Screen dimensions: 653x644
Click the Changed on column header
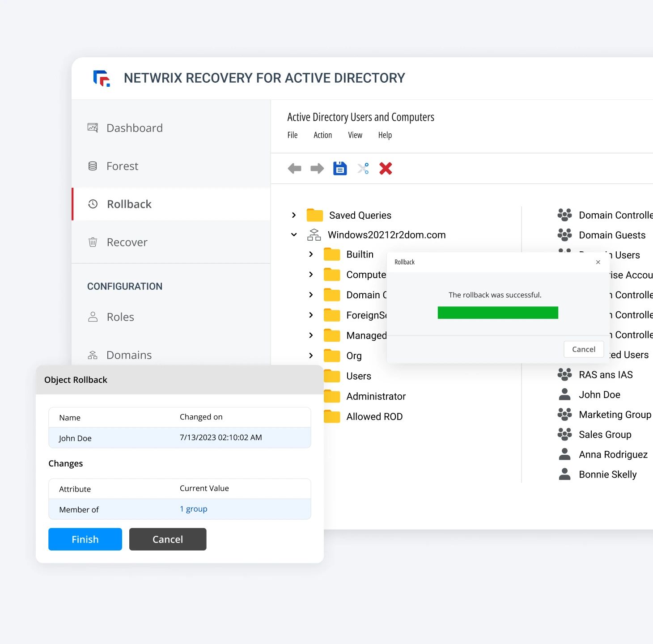(x=201, y=417)
